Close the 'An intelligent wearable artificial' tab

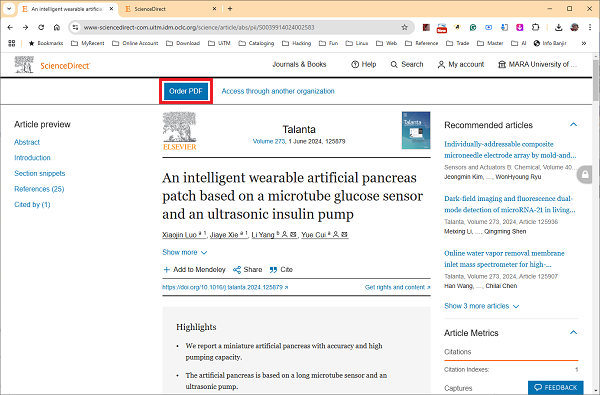111,8
